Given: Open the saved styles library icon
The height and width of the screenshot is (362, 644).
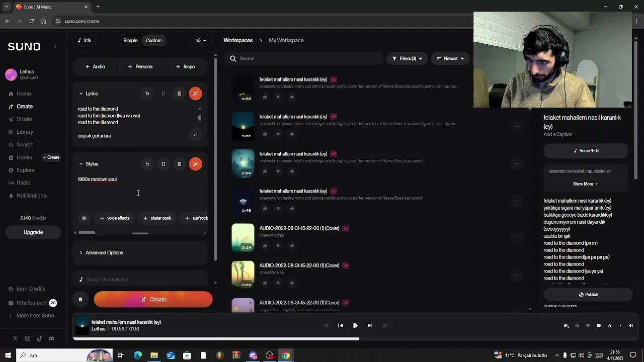Looking at the screenshot, I should pos(85,218).
